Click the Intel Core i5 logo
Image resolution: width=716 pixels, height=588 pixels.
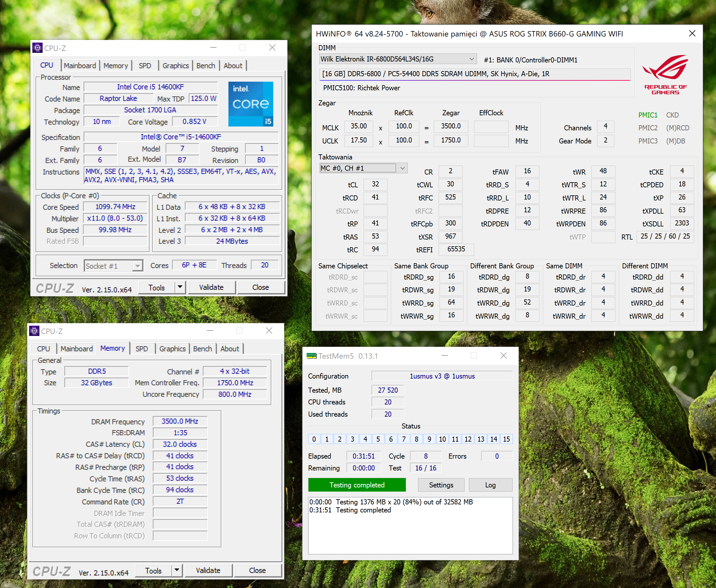click(x=251, y=104)
